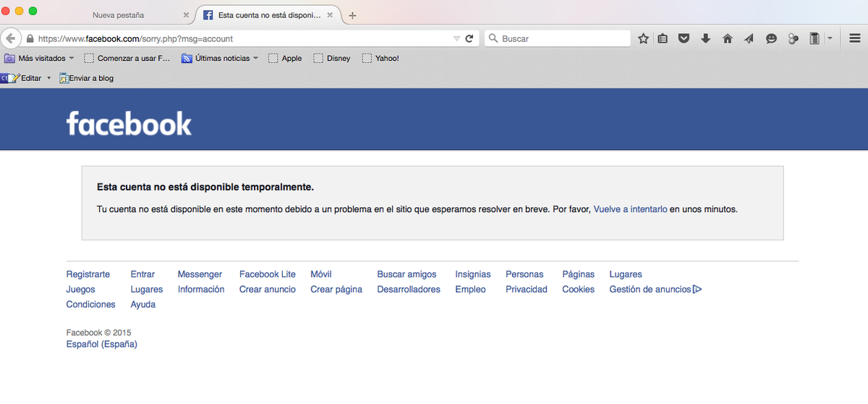Open the Cookies link
The height and width of the screenshot is (404, 868).
click(578, 289)
